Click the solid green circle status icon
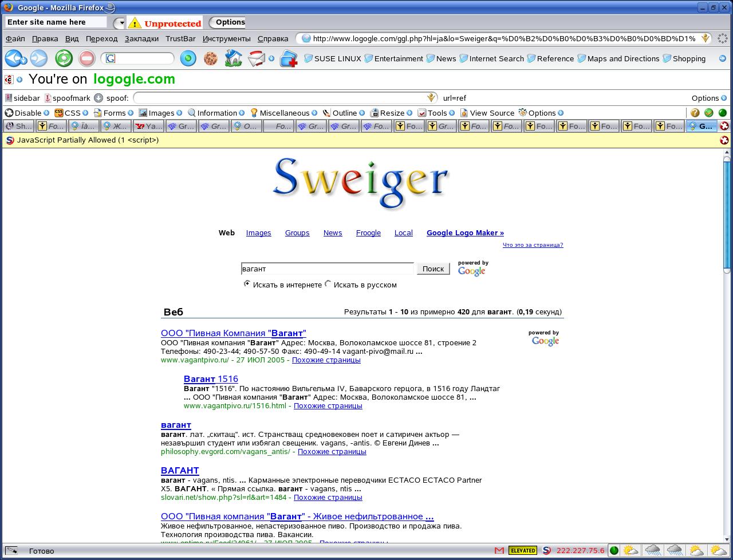733x560 pixels. point(723,113)
